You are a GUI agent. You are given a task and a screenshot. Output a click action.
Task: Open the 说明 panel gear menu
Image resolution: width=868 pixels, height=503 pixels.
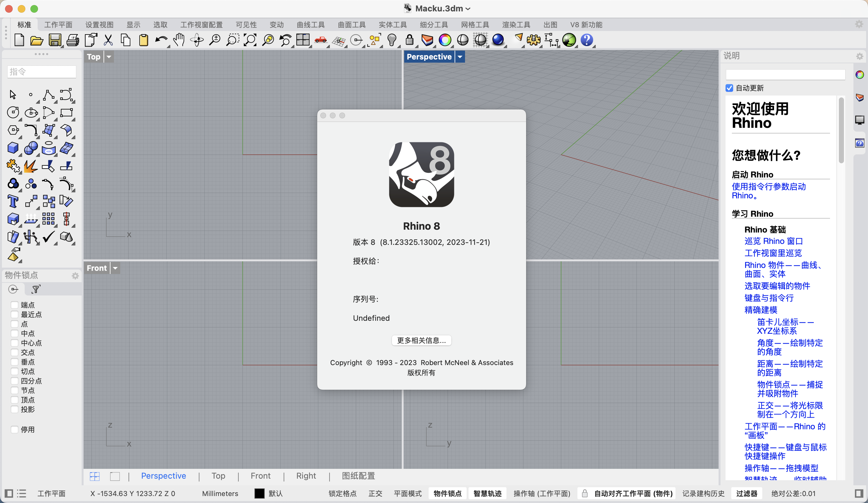[859, 56]
